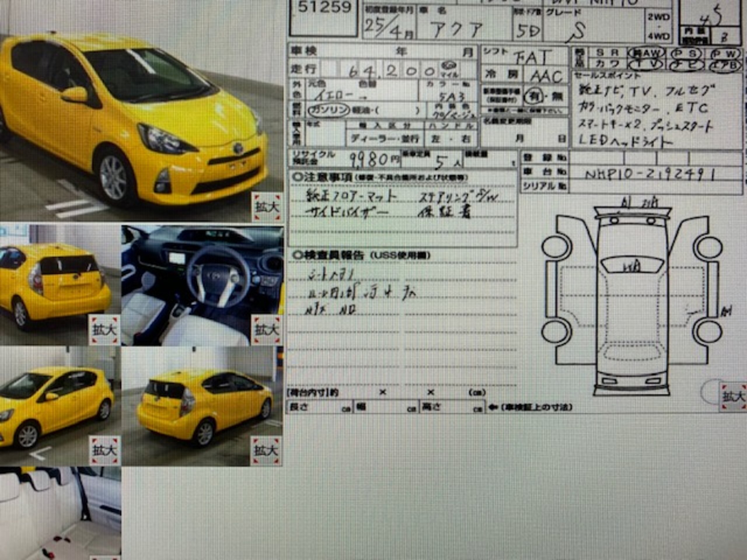Enlarge the rear view car photo

click(x=105, y=330)
